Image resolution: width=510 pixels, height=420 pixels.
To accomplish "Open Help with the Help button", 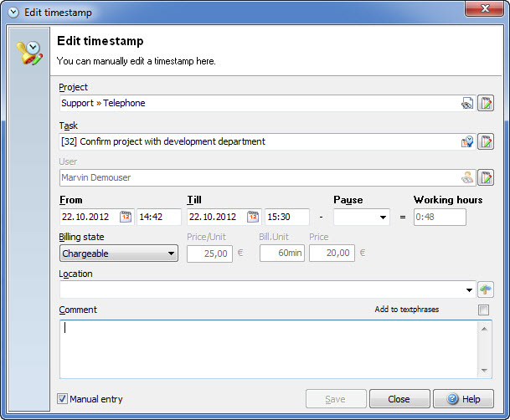I will [463, 398].
